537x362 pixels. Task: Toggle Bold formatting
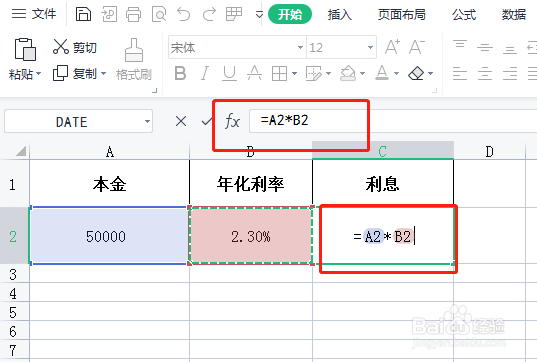click(180, 73)
